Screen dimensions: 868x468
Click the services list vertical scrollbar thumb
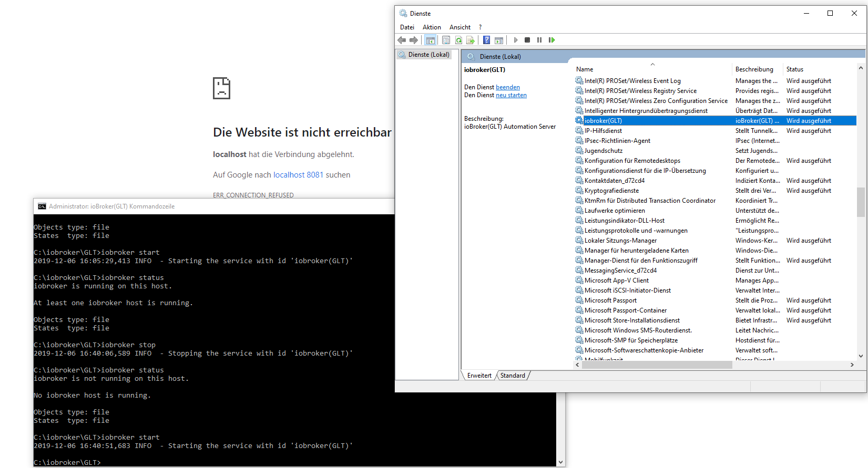861,202
